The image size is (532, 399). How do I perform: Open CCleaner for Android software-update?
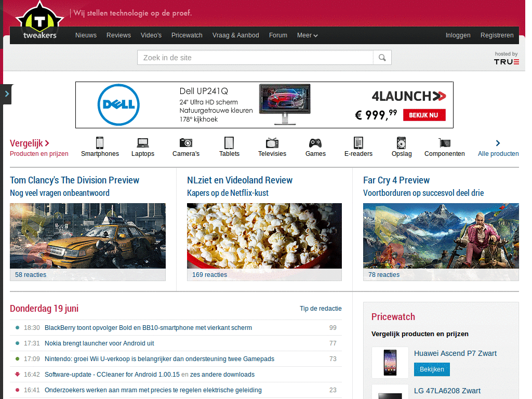(112, 375)
